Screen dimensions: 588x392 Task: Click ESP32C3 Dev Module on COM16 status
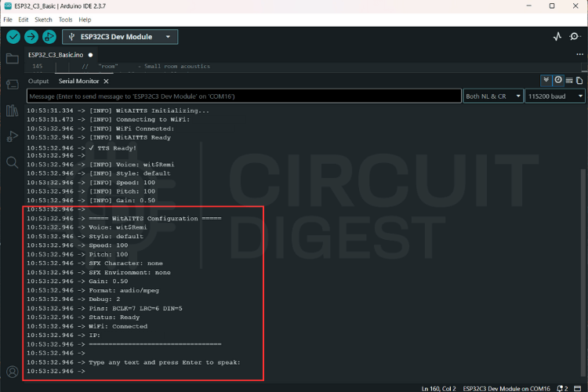point(506,389)
